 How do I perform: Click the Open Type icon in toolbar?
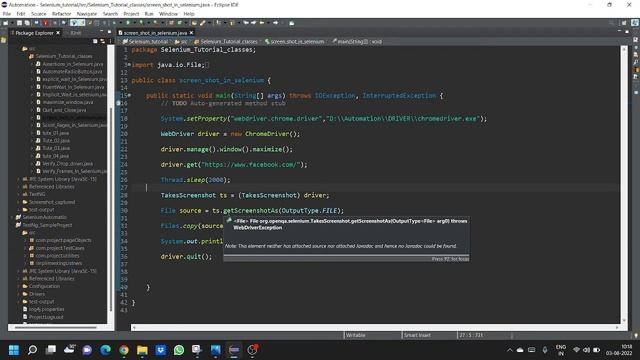click(194, 23)
